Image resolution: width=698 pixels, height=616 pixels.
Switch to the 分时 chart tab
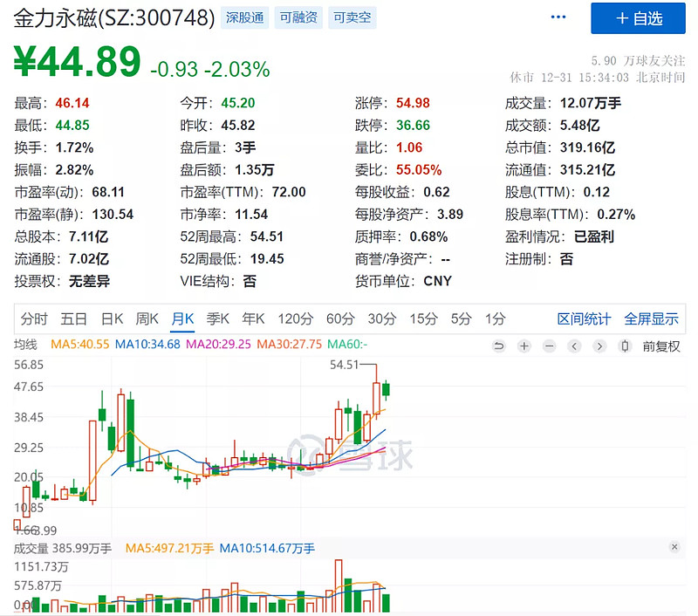[34, 318]
